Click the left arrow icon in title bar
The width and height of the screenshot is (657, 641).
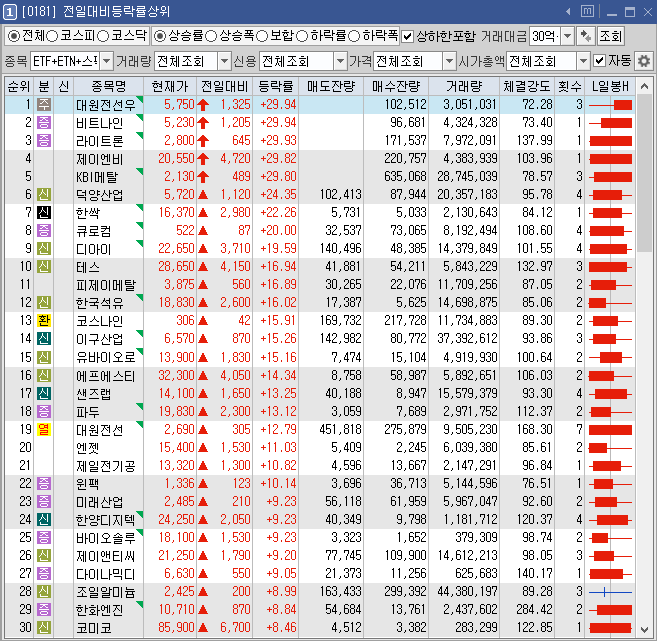click(x=568, y=12)
